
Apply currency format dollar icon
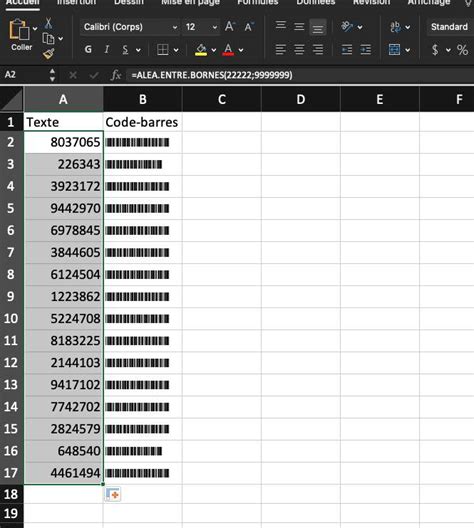(x=435, y=50)
